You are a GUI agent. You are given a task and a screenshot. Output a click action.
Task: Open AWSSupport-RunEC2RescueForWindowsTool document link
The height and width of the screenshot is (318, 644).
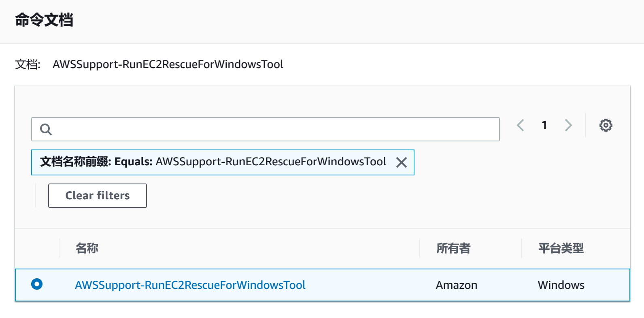190,285
